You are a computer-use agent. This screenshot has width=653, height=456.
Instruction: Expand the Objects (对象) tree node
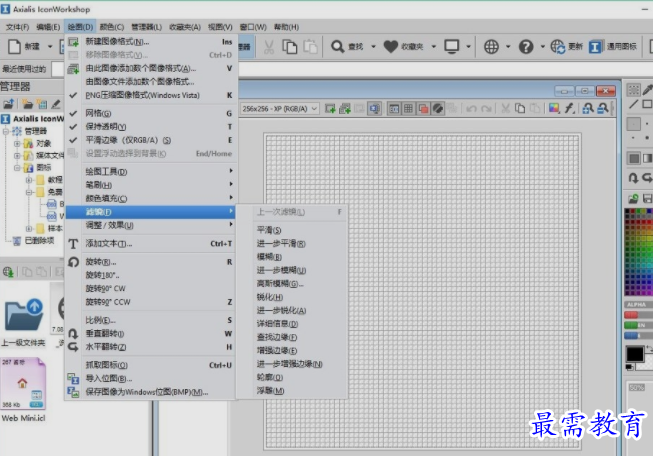click(17, 144)
